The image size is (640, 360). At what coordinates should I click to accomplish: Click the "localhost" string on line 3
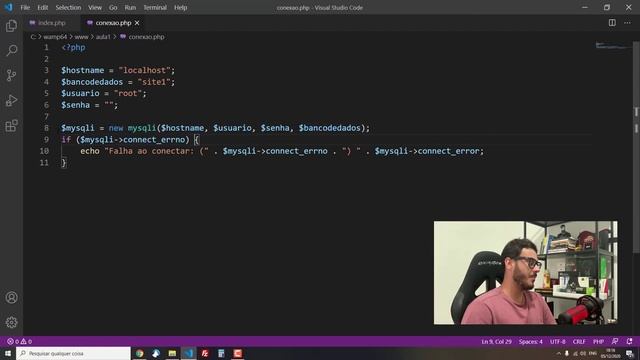(144, 70)
